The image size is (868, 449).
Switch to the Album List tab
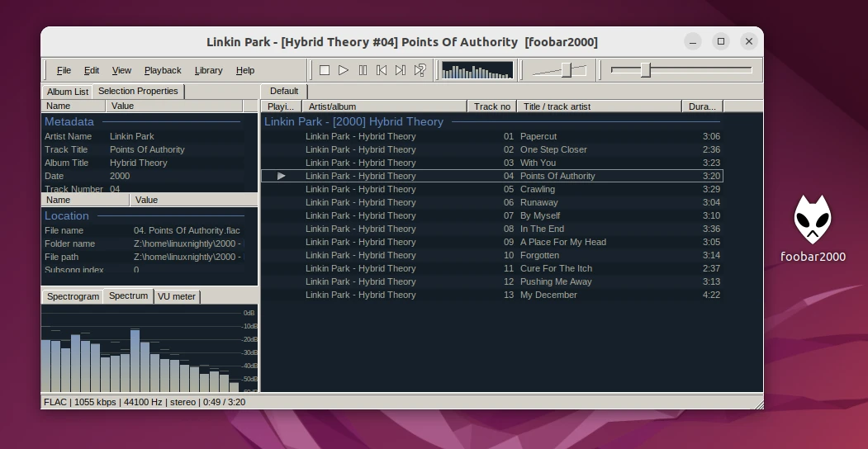67,92
